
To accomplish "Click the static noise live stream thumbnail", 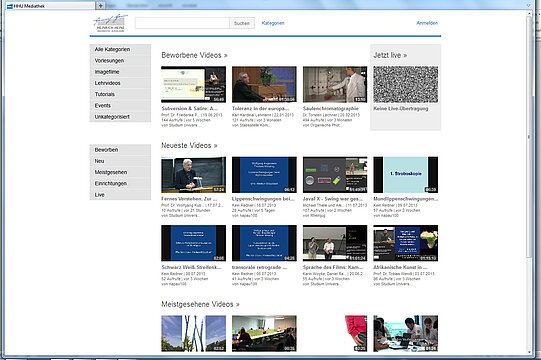I will point(405,85).
